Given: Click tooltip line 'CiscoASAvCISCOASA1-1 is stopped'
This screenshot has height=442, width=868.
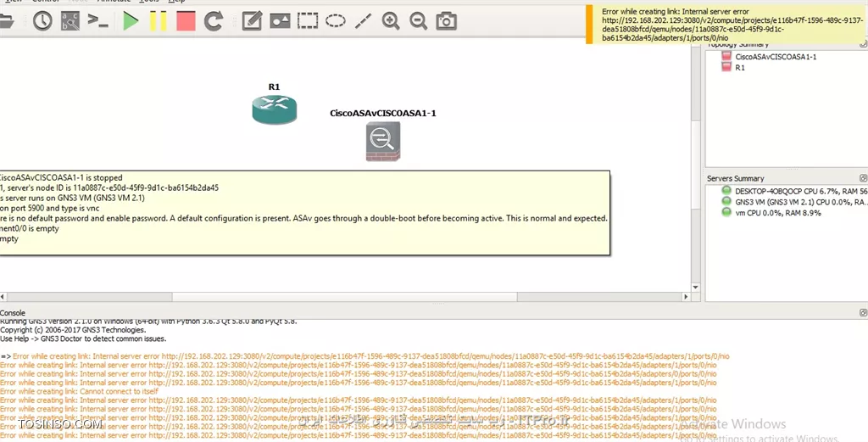Looking at the screenshot, I should (x=61, y=178).
